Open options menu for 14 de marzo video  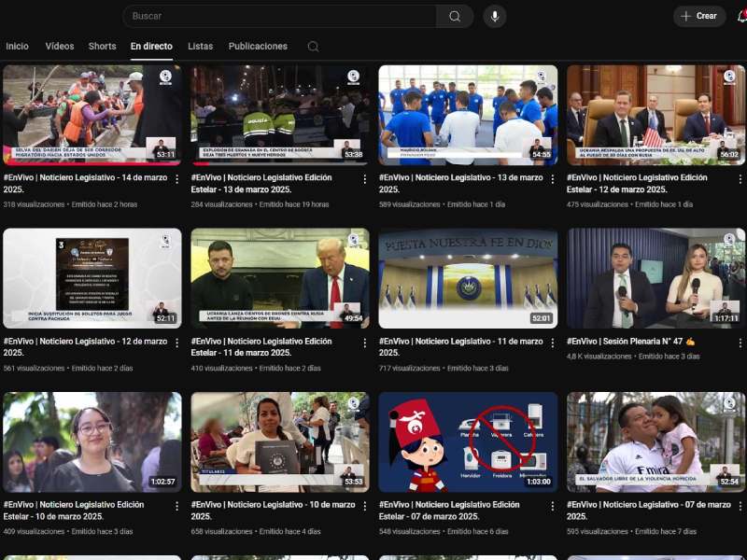tap(176, 178)
